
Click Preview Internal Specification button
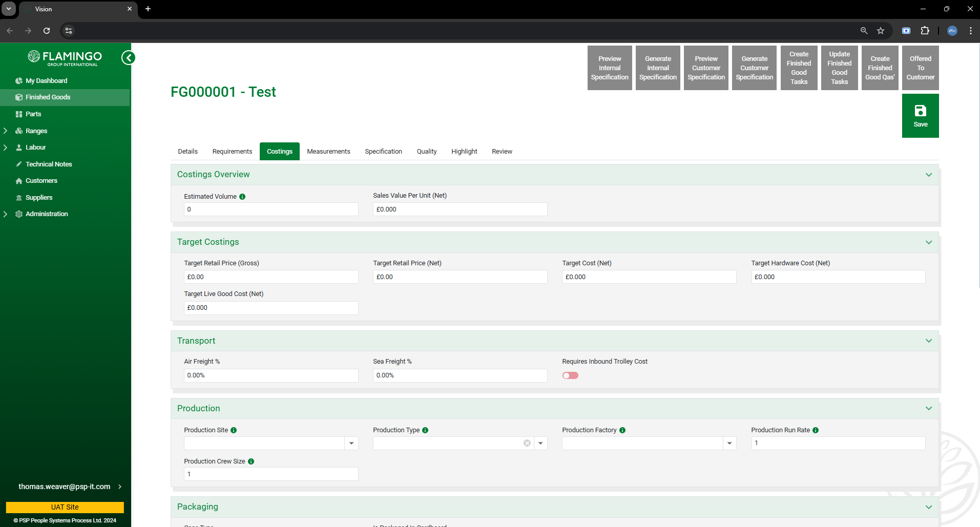[x=610, y=68]
